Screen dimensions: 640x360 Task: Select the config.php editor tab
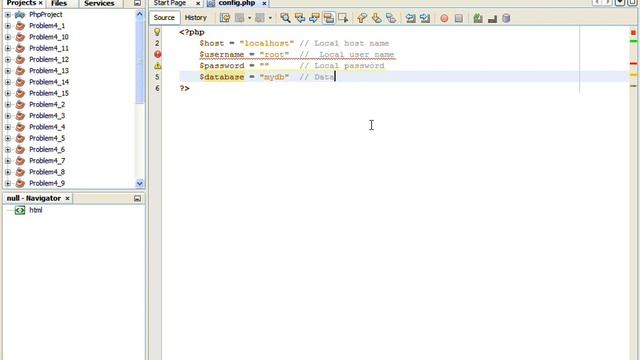point(237,3)
